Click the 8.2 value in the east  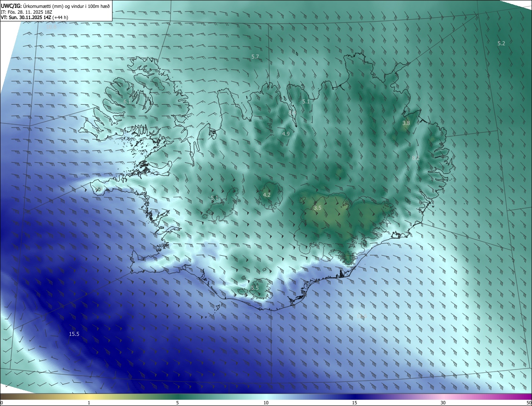pyautogui.click(x=415, y=158)
